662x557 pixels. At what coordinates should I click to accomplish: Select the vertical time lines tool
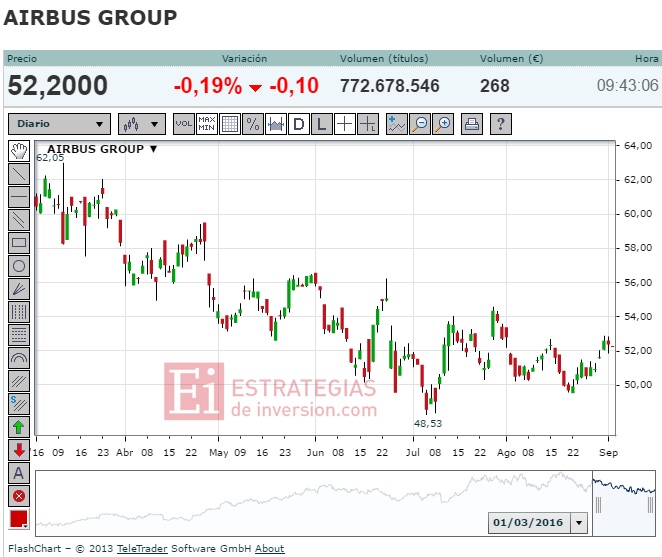pos(19,312)
